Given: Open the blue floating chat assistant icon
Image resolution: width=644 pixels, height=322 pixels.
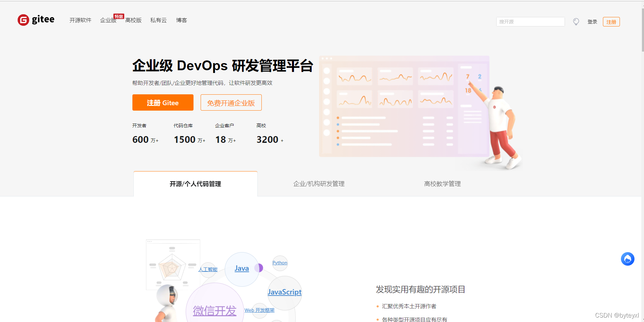Looking at the screenshot, I should [x=628, y=259].
